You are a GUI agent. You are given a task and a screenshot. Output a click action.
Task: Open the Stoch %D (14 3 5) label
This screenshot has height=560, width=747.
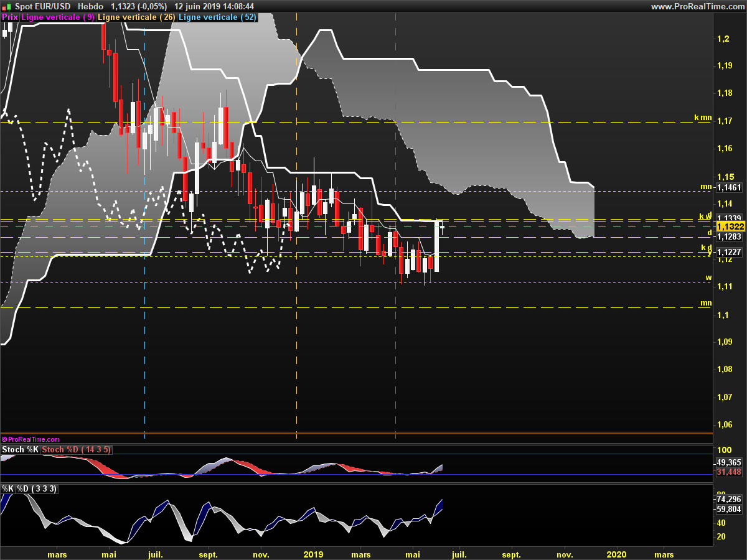click(x=77, y=450)
